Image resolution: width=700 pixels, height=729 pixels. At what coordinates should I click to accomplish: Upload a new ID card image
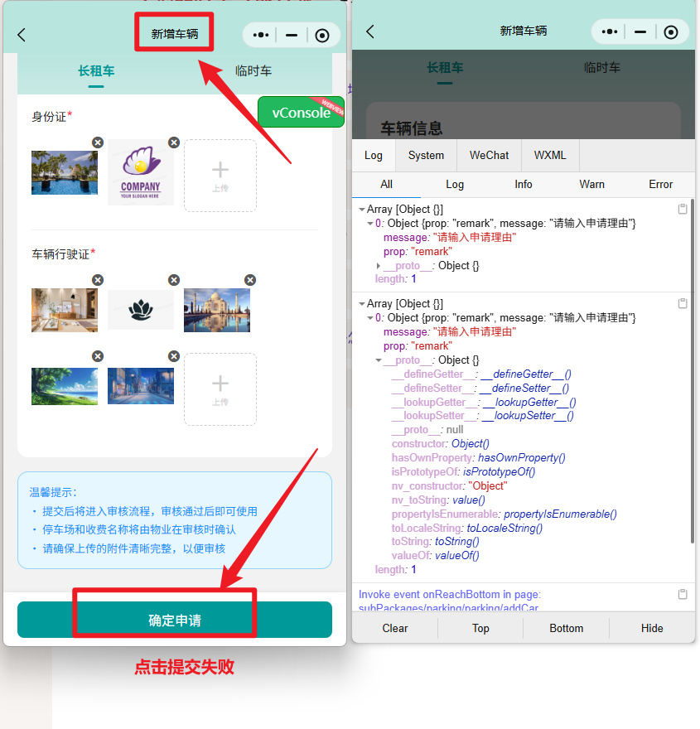(220, 175)
